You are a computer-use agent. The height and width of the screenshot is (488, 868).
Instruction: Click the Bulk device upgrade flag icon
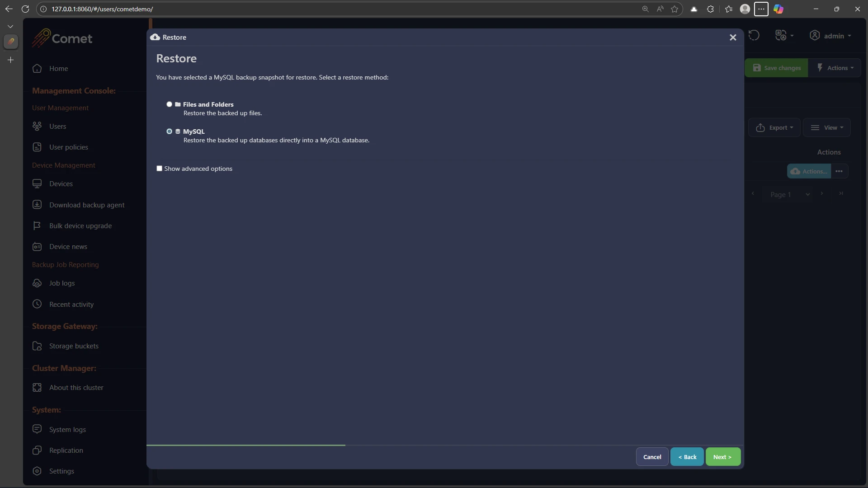37,225
